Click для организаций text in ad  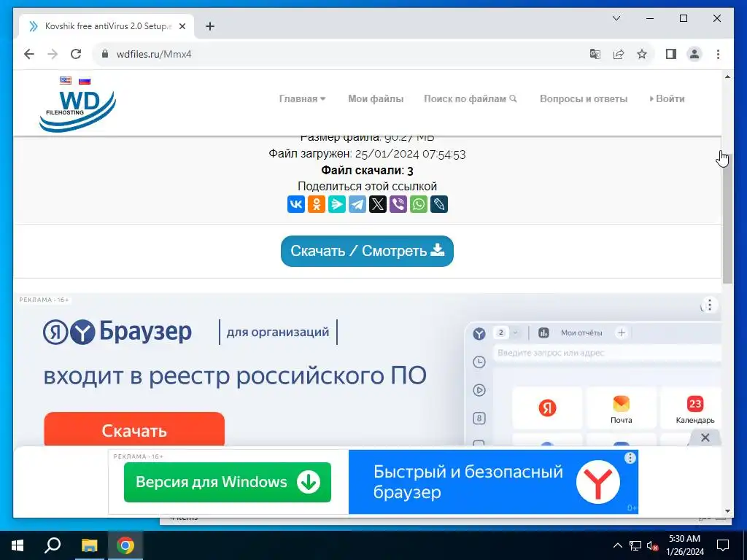coord(278,332)
